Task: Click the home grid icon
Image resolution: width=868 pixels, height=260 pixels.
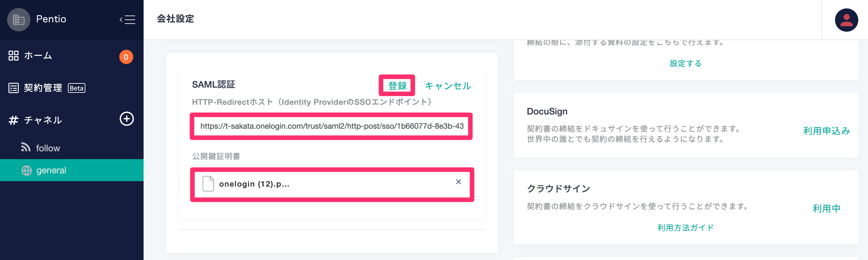Action: [14, 56]
